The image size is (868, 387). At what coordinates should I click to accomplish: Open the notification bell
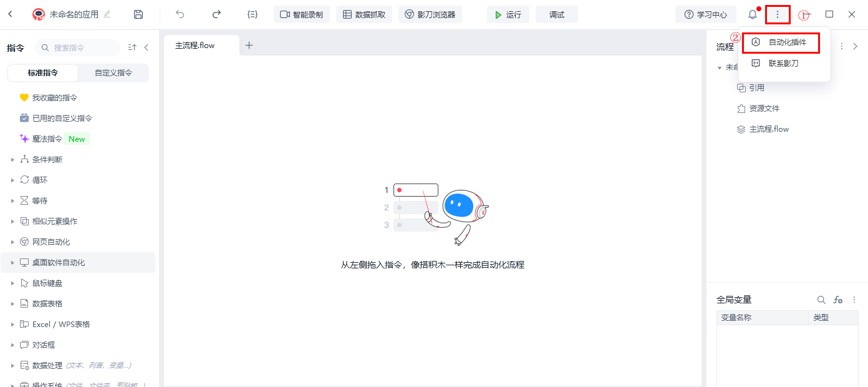[753, 14]
